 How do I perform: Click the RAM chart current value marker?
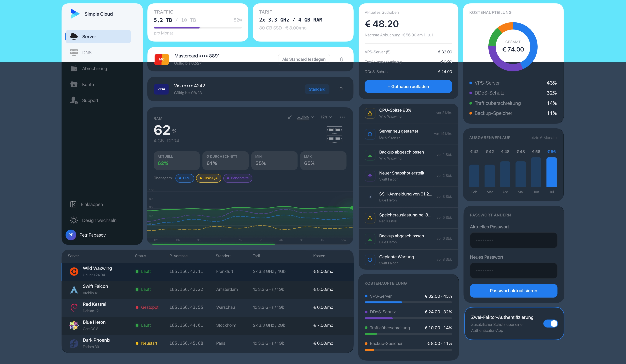352,208
